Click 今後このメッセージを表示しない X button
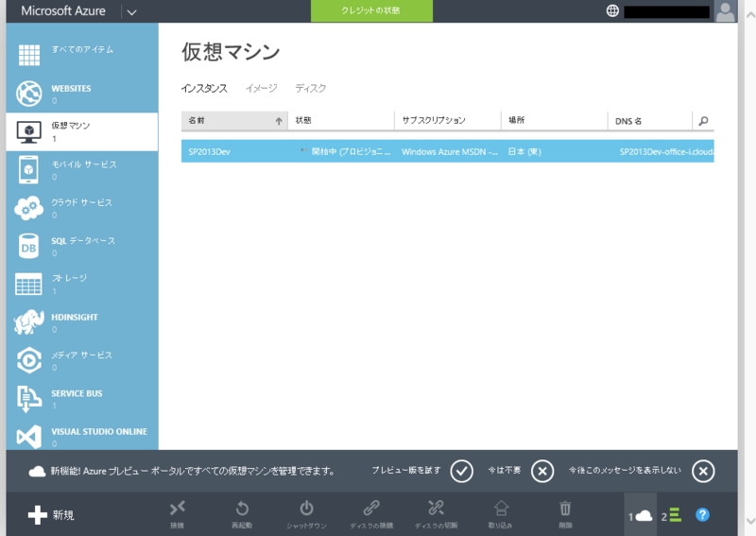The width and height of the screenshot is (756, 536). pyautogui.click(x=703, y=471)
